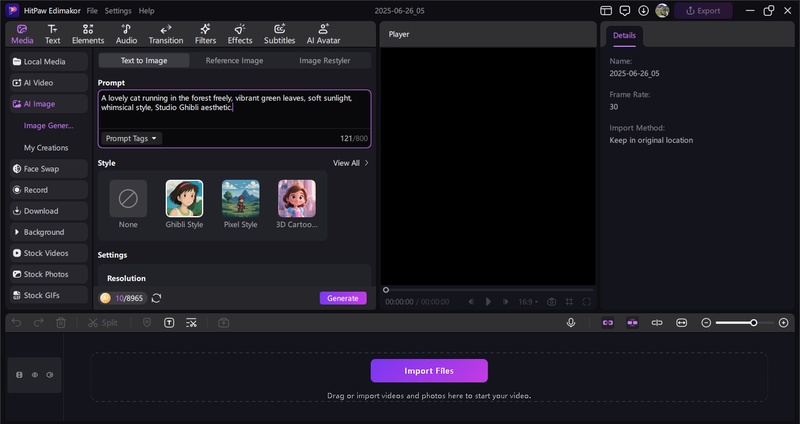Click Split tool in timeline toolbar

[103, 322]
